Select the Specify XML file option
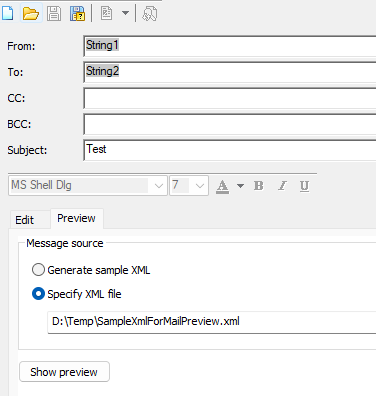Viewport: 376px width, 396px height. click(x=76, y=294)
